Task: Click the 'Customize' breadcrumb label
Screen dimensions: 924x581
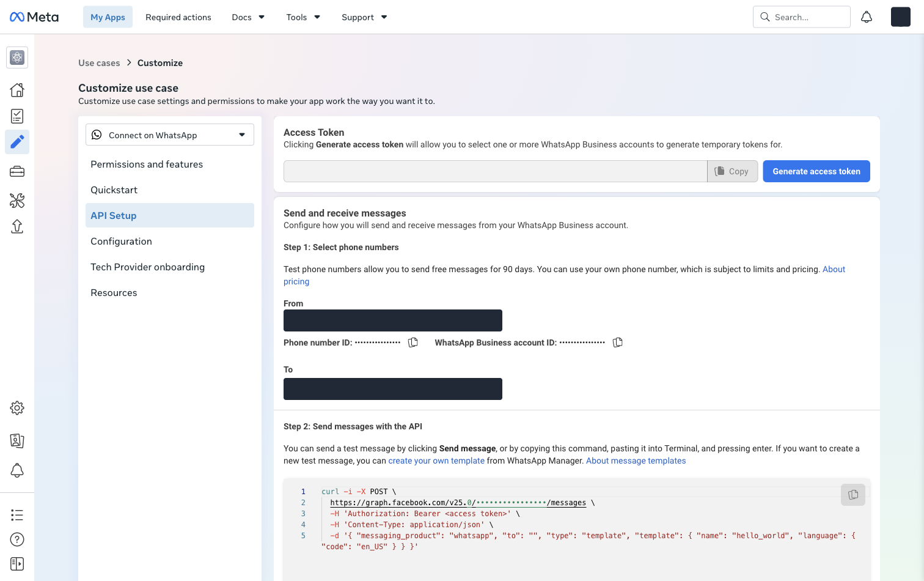Action: pos(160,63)
